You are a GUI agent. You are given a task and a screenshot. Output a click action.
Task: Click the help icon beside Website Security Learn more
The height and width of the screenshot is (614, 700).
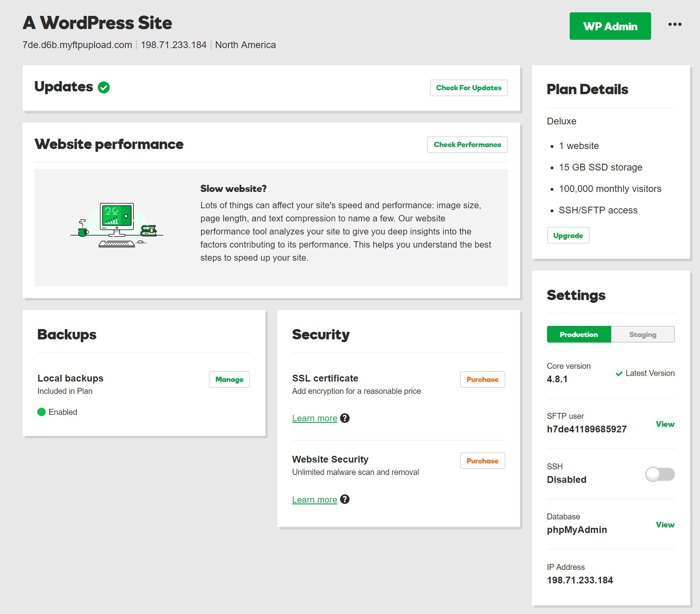(345, 499)
